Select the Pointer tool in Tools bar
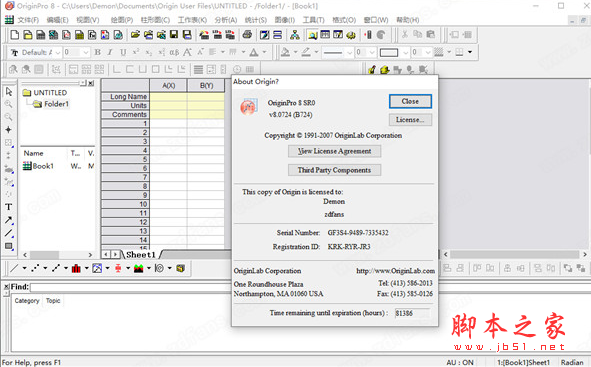The width and height of the screenshot is (591, 367). click(x=9, y=92)
